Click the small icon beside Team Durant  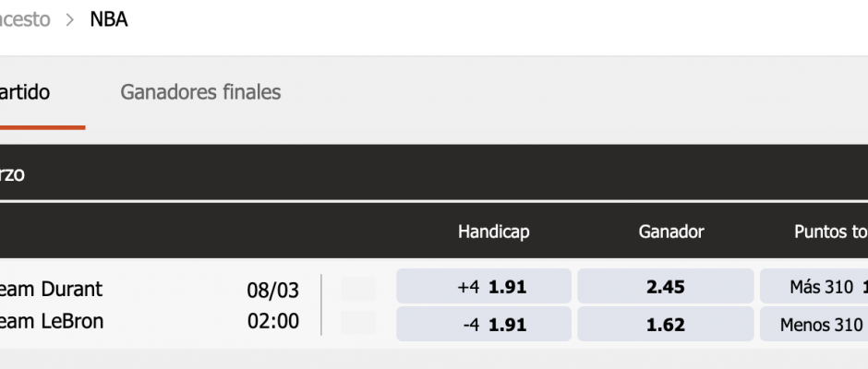point(358,289)
